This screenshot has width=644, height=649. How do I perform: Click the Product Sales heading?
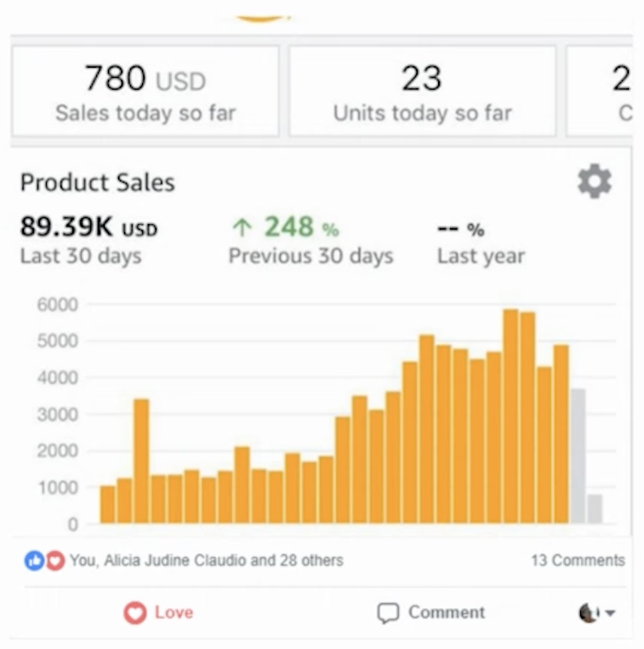click(x=98, y=182)
